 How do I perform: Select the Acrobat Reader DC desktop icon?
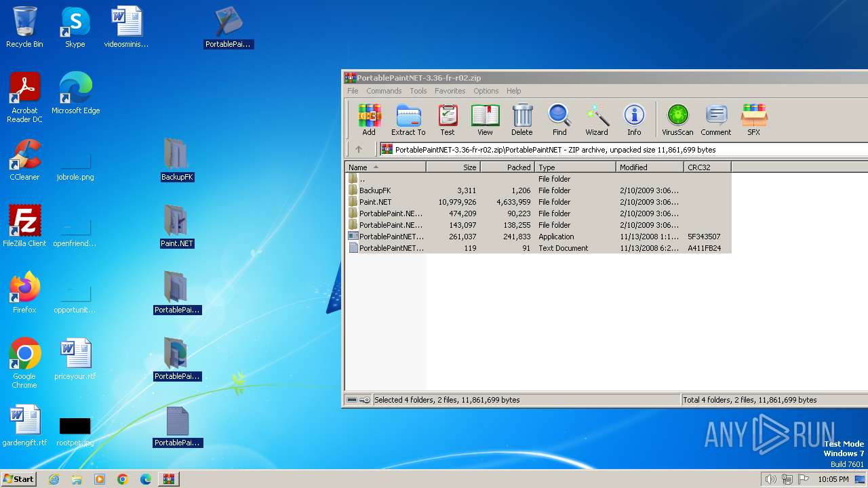pyautogui.click(x=24, y=98)
